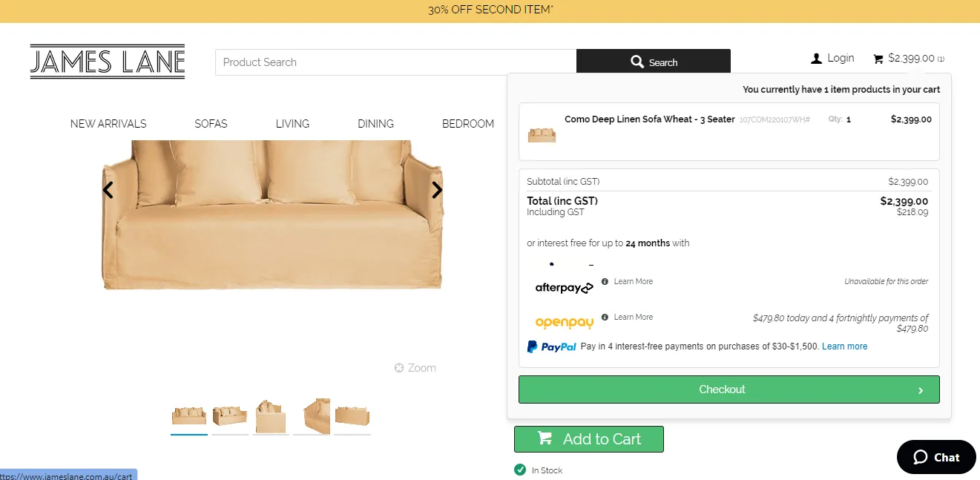
Task: Click the Add to Cart button
Action: [589, 439]
